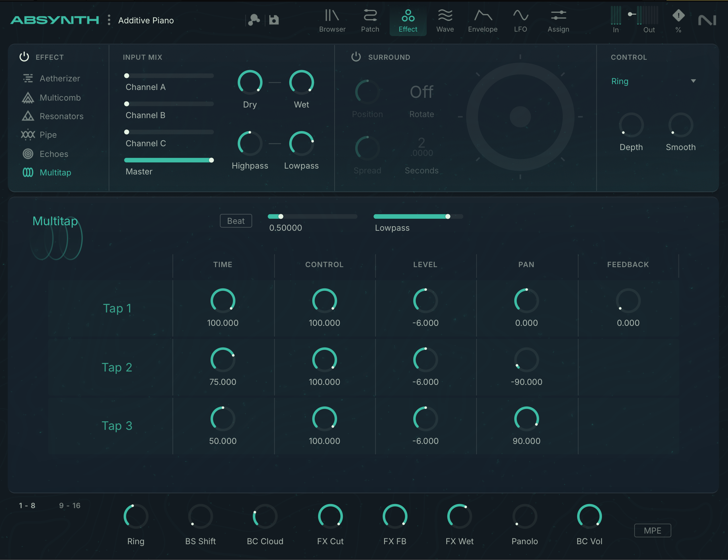Click the Master input mix slider
Image resolution: width=728 pixels, height=560 pixels.
coord(168,160)
